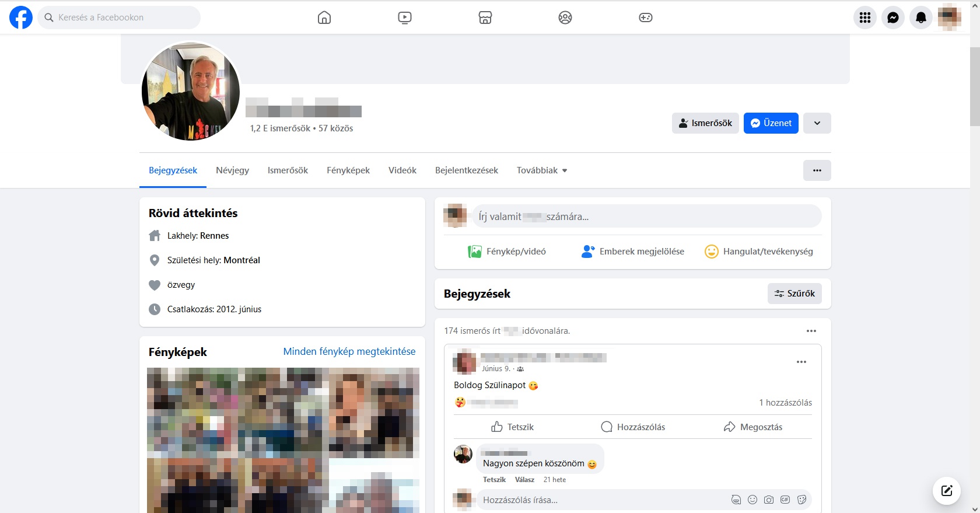Open the Minden fénykép megtekintése link

(x=349, y=351)
